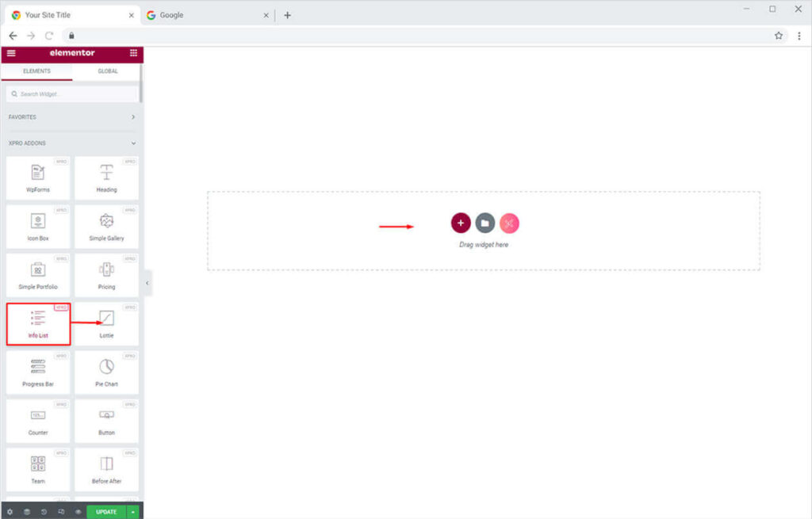Viewport: 812px width, 519px height.
Task: Choose the Pie Chart widget
Action: 106,372
